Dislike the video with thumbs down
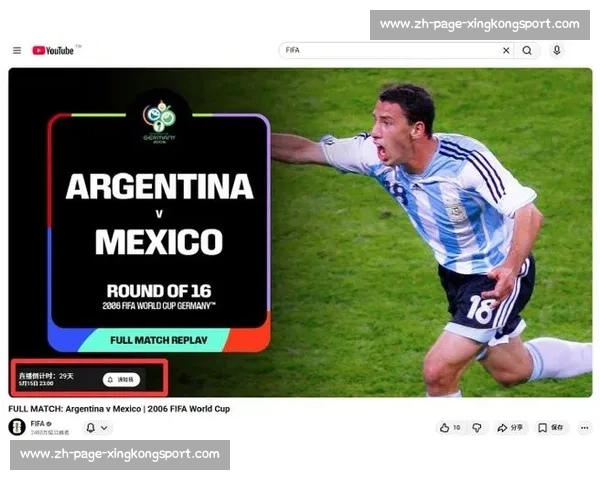 pyautogui.click(x=477, y=428)
